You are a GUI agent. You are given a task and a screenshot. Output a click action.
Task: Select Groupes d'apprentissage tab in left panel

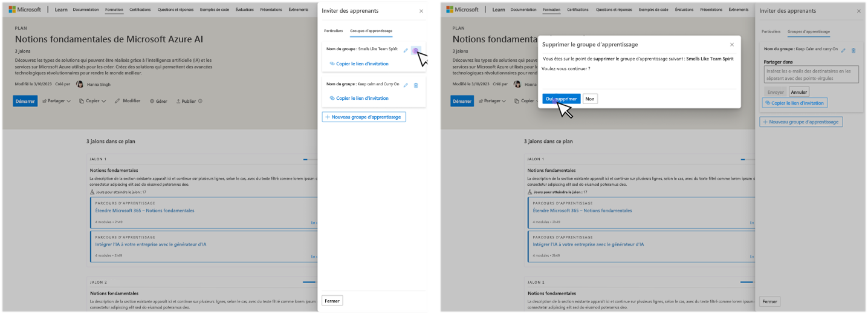(x=371, y=31)
